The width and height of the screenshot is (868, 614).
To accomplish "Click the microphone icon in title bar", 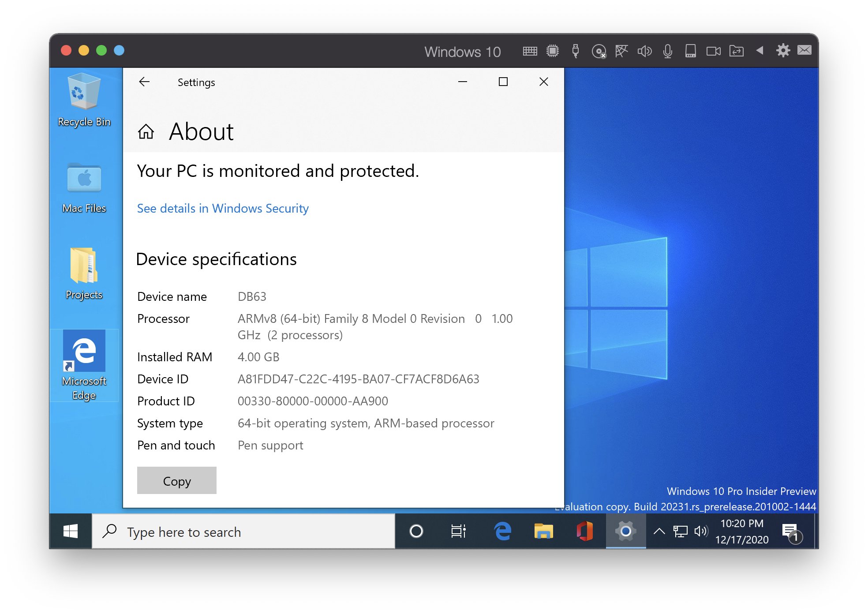I will coord(667,52).
